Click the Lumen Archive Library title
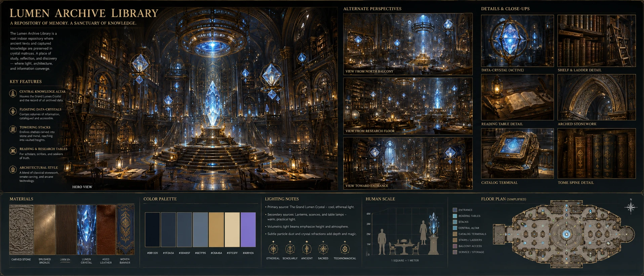Viewport: 644px width, 276px height. point(84,13)
